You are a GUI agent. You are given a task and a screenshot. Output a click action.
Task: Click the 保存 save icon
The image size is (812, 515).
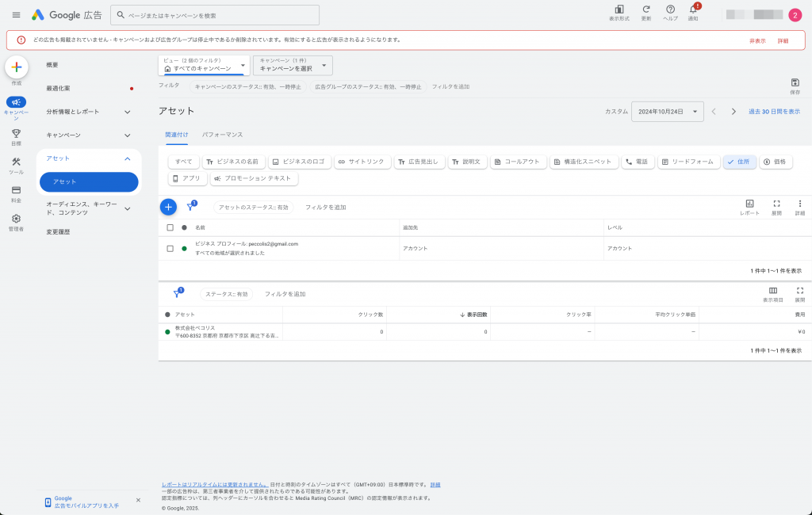click(x=795, y=83)
